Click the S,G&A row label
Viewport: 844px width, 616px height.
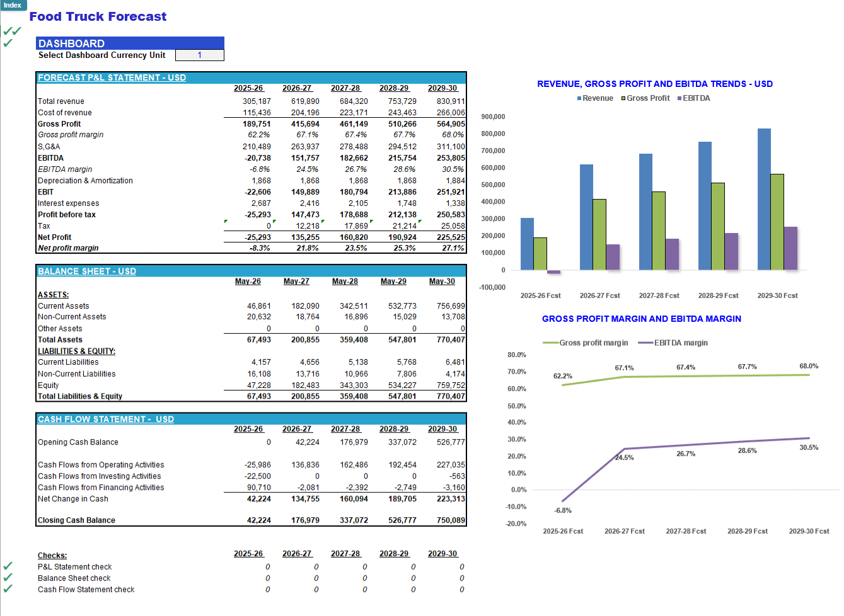49,146
